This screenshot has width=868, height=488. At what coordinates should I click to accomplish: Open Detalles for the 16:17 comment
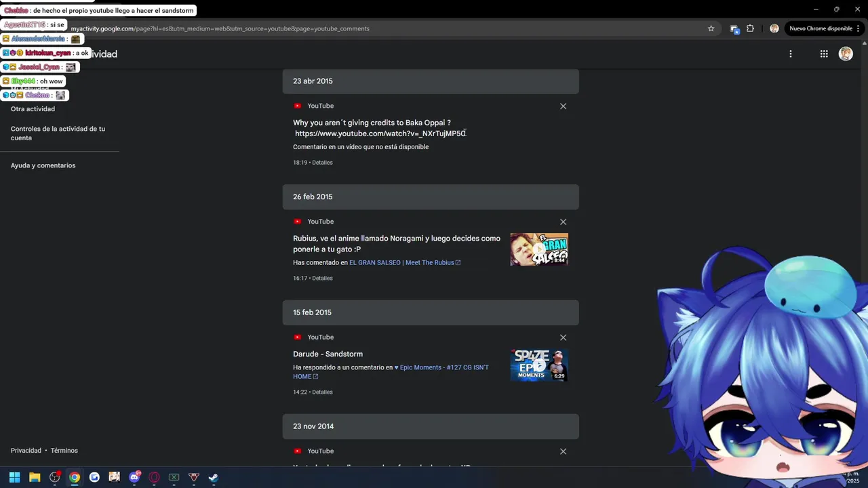tap(322, 279)
